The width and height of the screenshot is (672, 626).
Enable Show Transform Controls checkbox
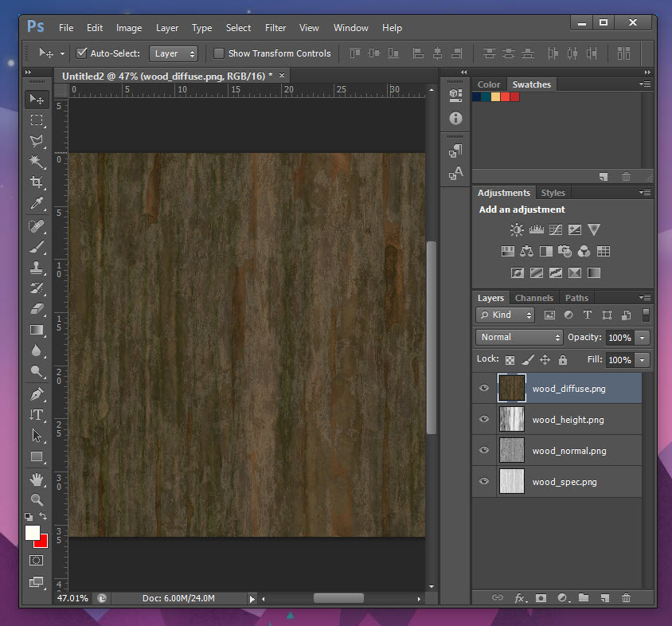tap(219, 53)
